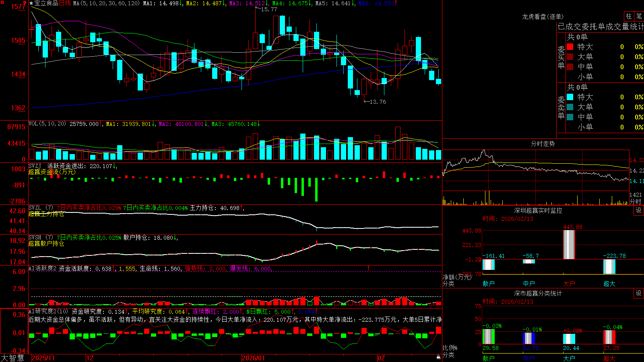Image resolution: width=644 pixels, height=362 pixels.
Task: Click the 爆发线: 6.000 label
Action: click(251, 268)
